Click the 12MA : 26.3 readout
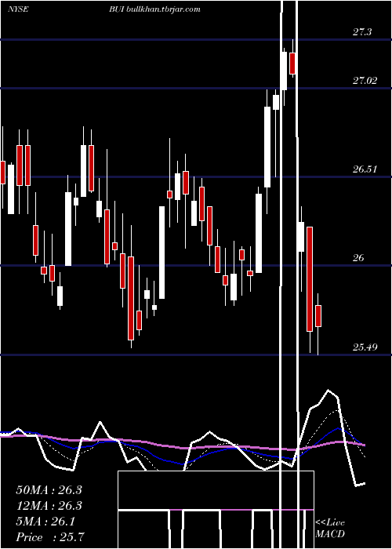The image size is (392, 549). 49,506
